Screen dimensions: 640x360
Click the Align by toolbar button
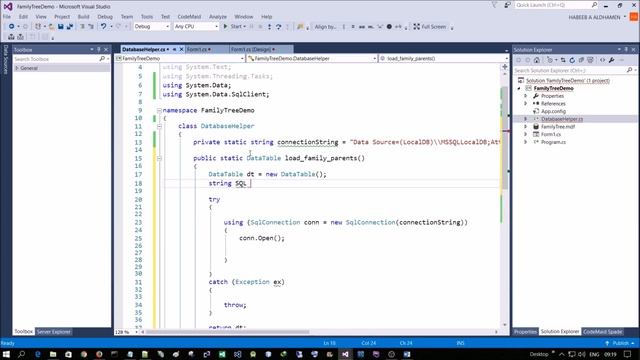(325, 27)
